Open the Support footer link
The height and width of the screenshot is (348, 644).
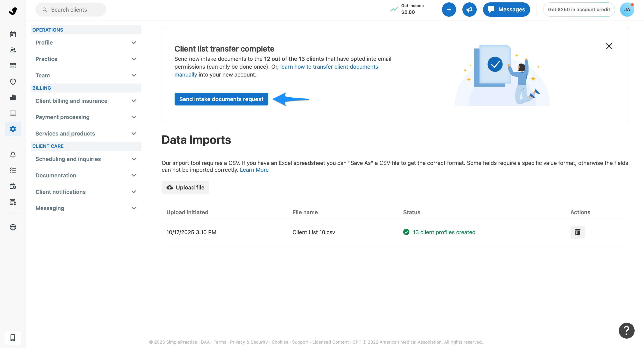click(300, 342)
